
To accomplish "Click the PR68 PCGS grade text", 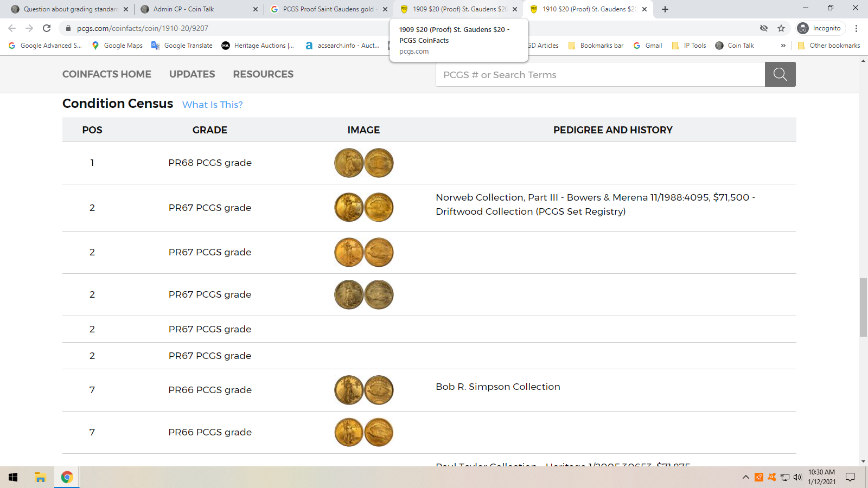I will [x=210, y=163].
